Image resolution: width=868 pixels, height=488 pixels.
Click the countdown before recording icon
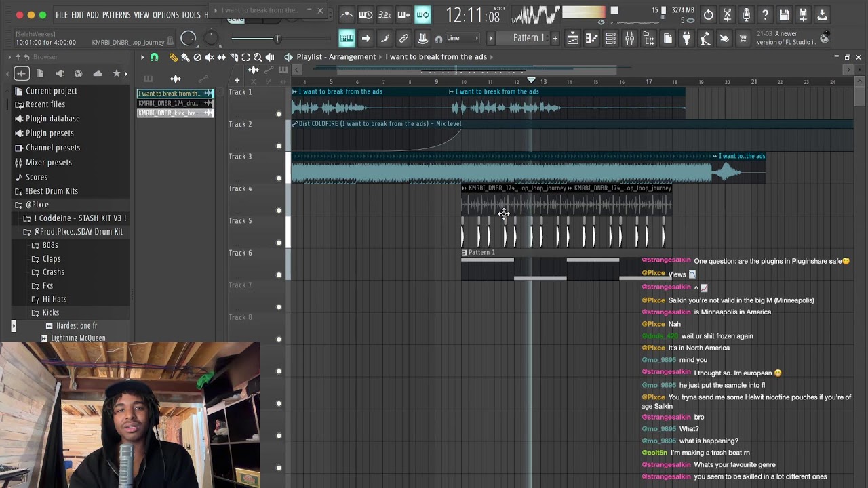384,14
